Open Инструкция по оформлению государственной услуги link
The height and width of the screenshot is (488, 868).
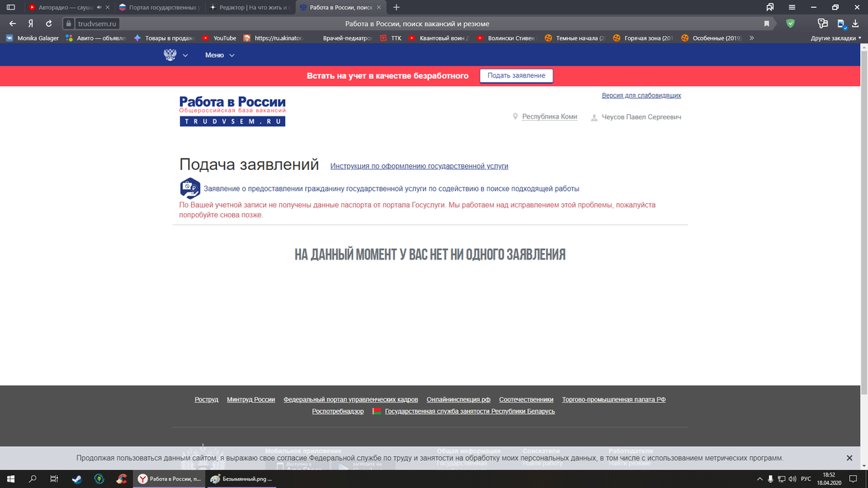click(x=420, y=166)
